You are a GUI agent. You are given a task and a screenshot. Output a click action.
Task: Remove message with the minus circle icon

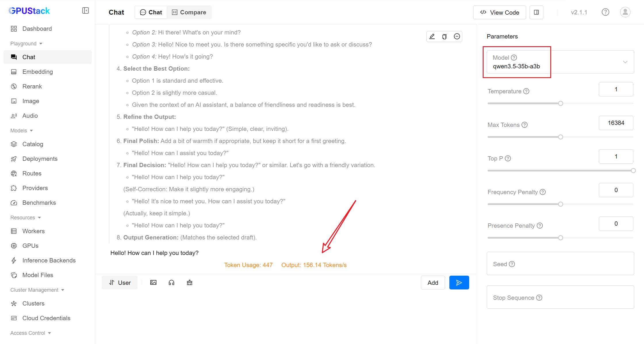[x=457, y=36]
